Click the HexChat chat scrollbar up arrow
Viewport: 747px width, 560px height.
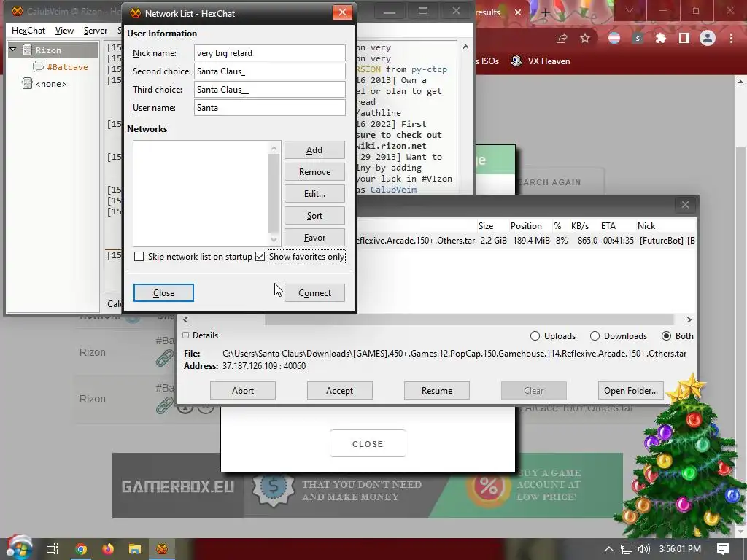465,47
